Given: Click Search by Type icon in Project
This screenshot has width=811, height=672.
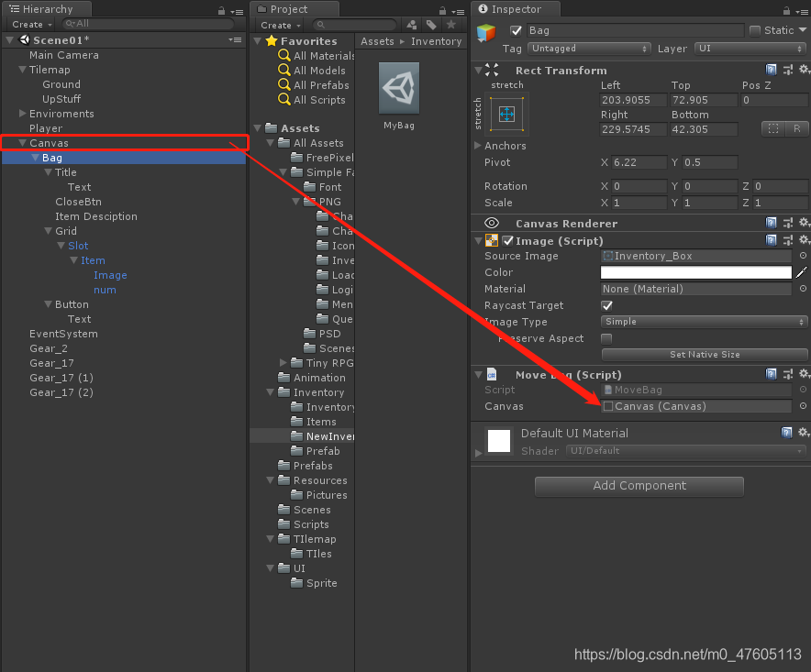Looking at the screenshot, I should pyautogui.click(x=412, y=25).
